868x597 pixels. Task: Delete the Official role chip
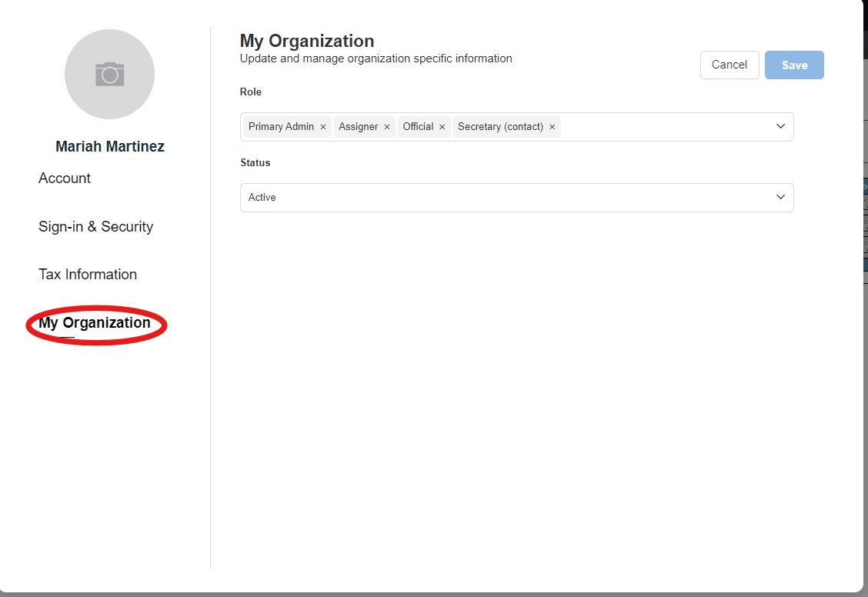point(442,127)
